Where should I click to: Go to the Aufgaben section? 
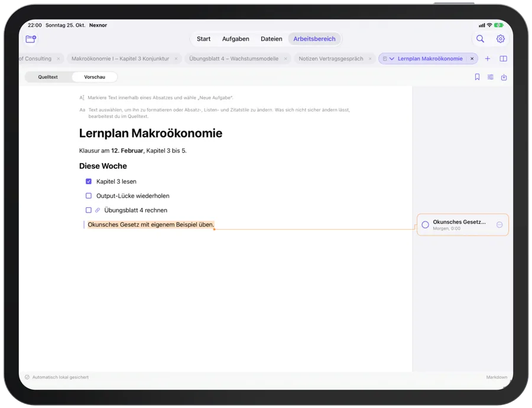(235, 39)
